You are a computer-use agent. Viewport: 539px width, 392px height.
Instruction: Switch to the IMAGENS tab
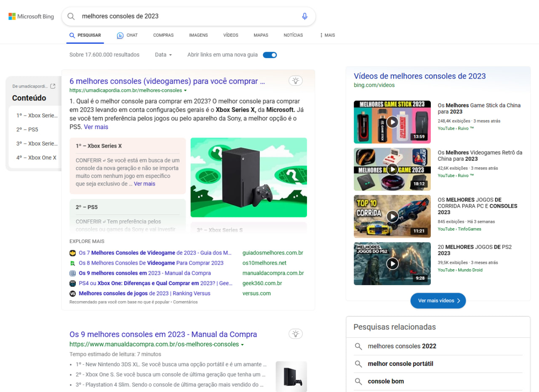click(x=198, y=35)
